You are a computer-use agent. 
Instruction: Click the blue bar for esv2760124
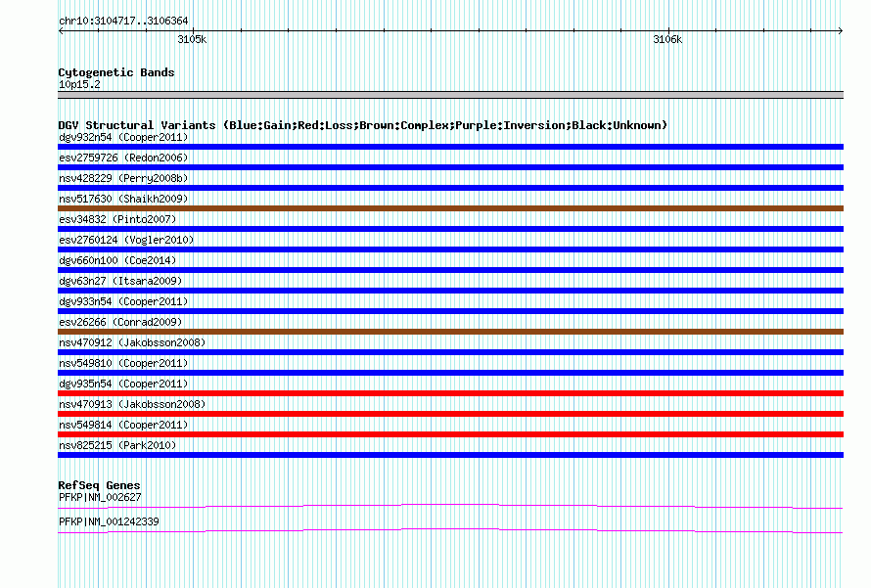(450, 249)
